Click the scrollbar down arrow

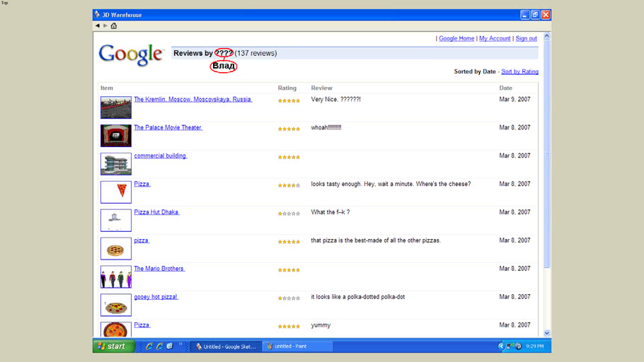click(546, 332)
